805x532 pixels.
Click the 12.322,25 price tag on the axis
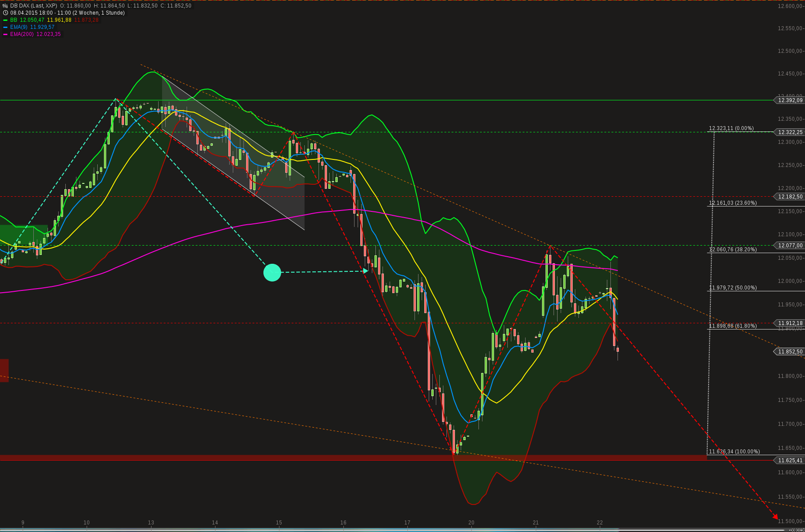(790, 132)
